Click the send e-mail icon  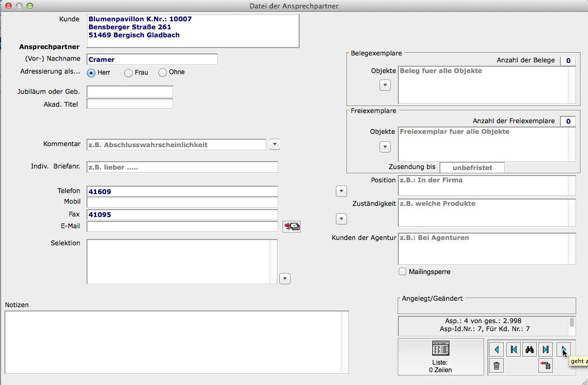[292, 227]
